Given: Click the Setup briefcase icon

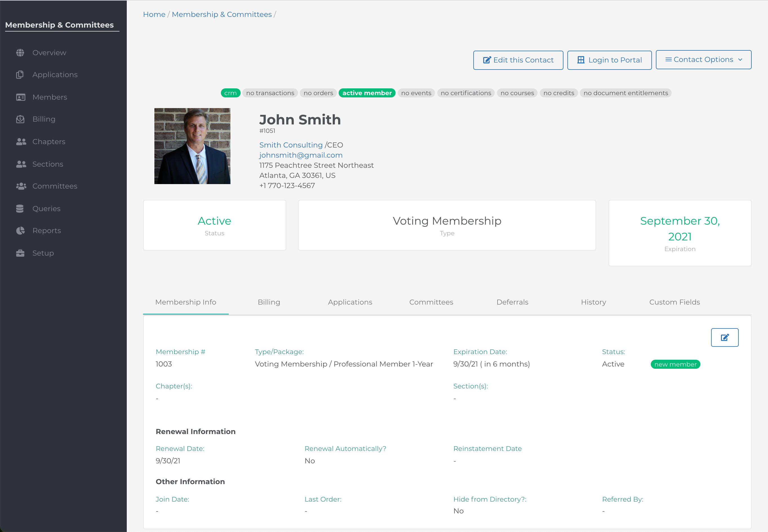Looking at the screenshot, I should click(x=20, y=253).
